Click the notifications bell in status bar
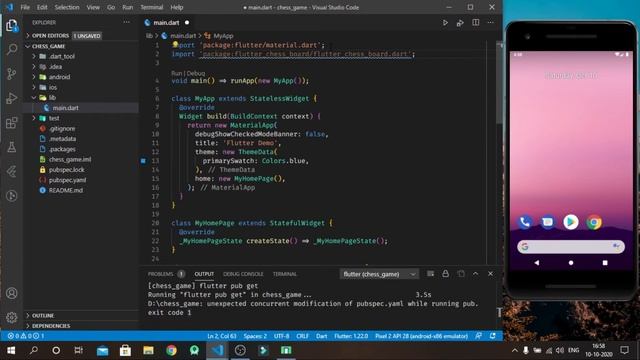Image resolution: width=640 pixels, height=360 pixels. (493, 336)
